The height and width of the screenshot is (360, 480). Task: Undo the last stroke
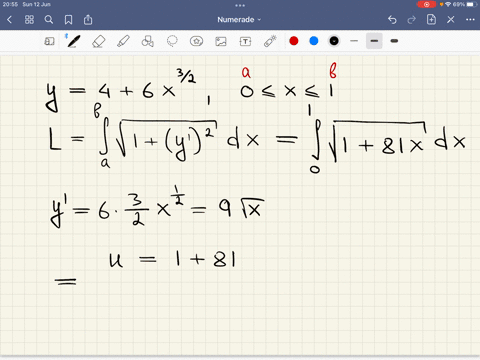392,20
